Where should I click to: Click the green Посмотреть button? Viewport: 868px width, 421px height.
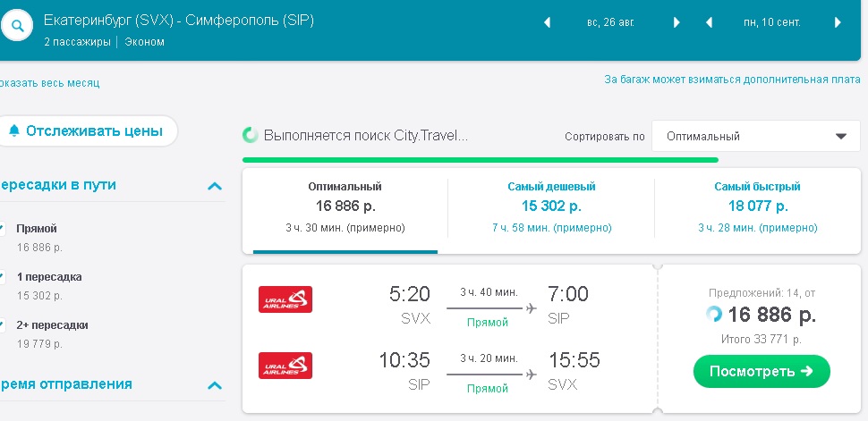[x=762, y=371]
